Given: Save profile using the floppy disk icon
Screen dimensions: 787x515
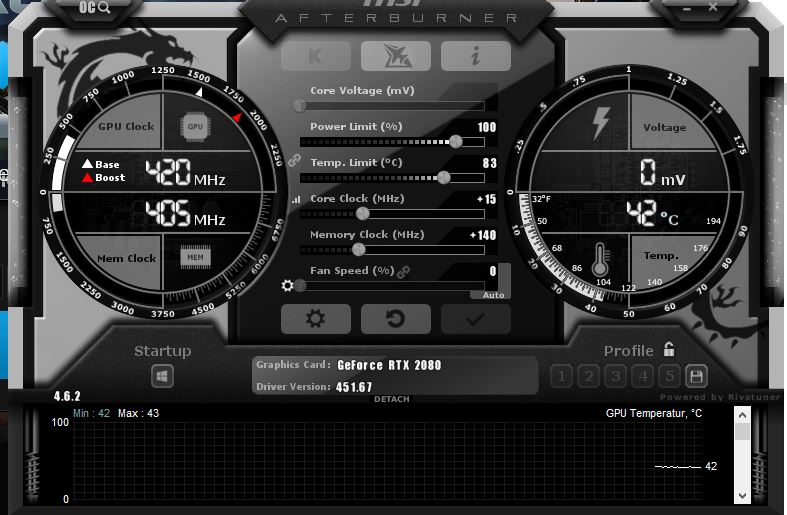Looking at the screenshot, I should [697, 376].
